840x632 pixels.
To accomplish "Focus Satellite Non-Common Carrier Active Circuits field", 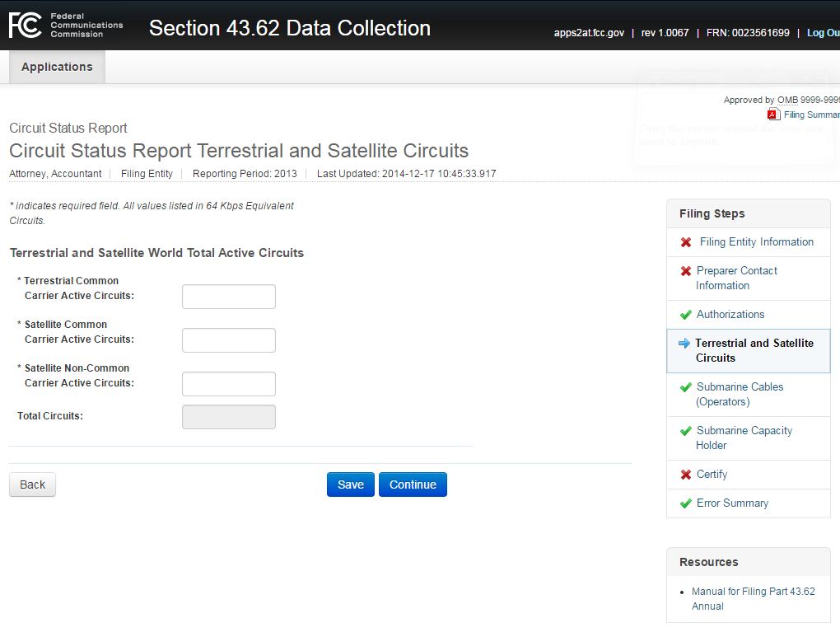I will 228,384.
